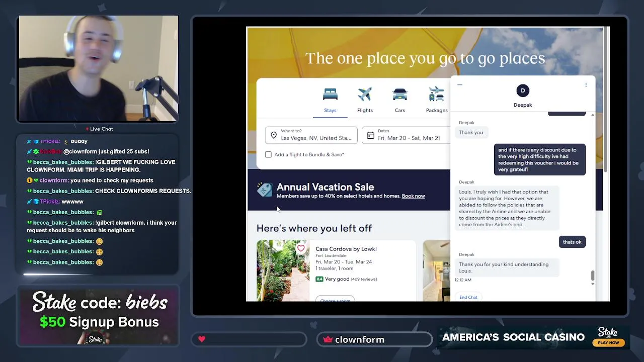Screen dimensions: 644x362
Task: Click the bed icon for Stays
Action: pos(330,94)
